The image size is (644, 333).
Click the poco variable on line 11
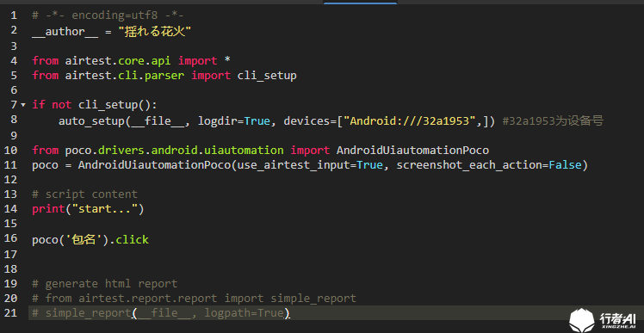45,165
